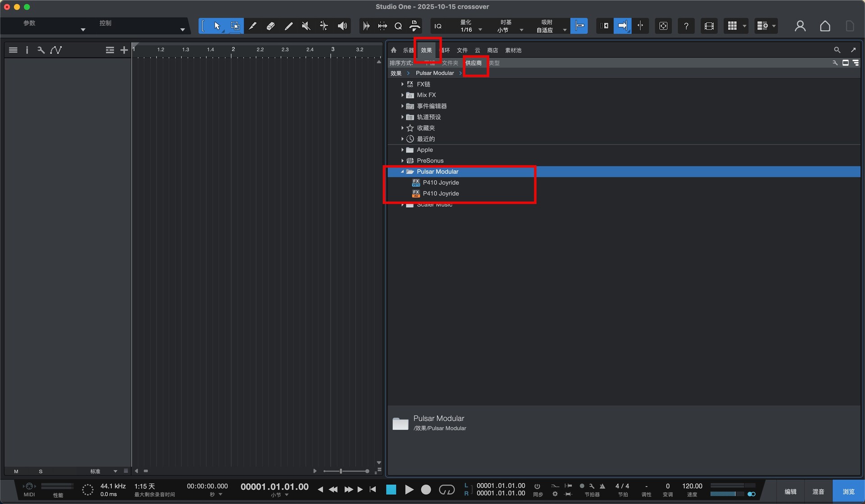Select the Split knife tool

(x=252, y=26)
